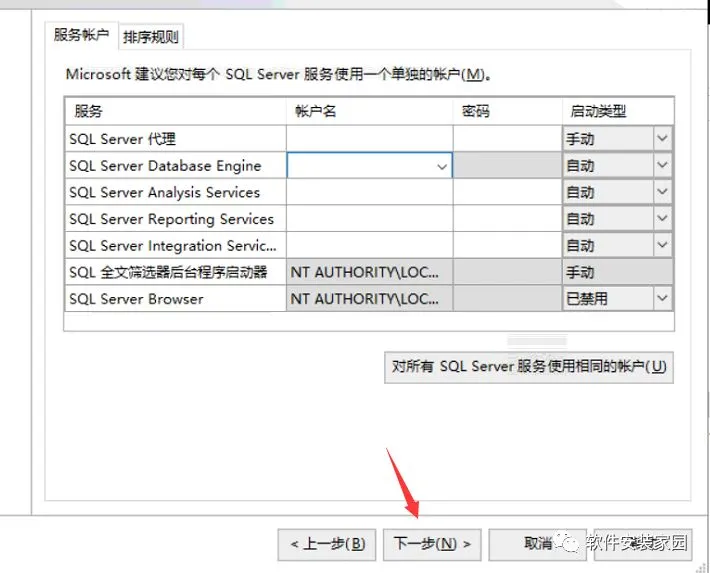Screen dimensions: 710x573
Task: Click account name cell for Reporting Services
Action: [x=369, y=219]
